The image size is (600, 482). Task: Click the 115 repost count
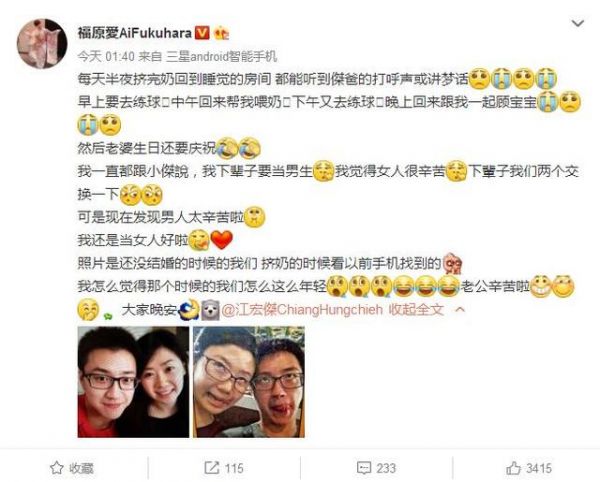click(234, 468)
